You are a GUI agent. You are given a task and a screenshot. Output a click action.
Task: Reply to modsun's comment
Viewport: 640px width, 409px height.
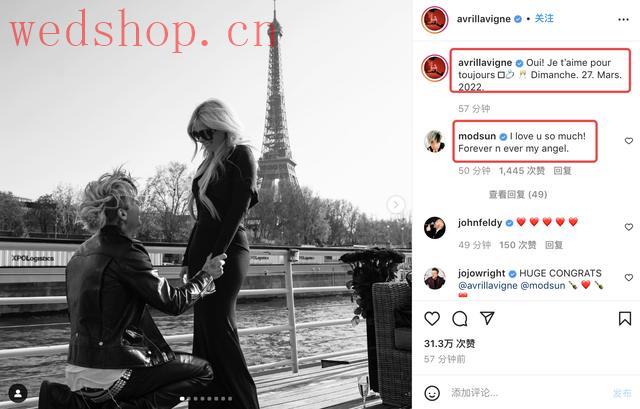coord(562,171)
